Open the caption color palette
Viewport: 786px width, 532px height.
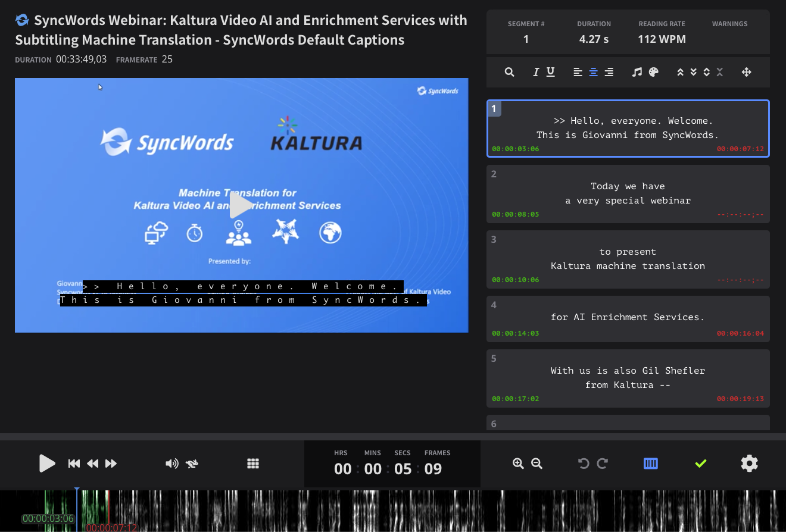653,71
